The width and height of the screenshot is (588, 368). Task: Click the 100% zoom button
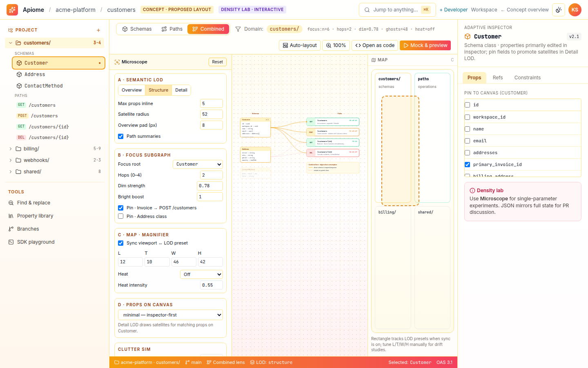point(336,45)
